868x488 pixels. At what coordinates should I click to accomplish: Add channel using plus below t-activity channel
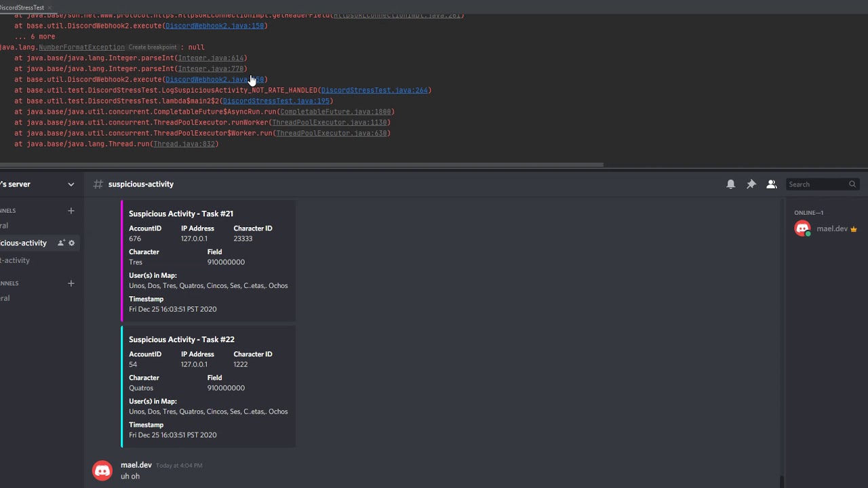(x=71, y=283)
